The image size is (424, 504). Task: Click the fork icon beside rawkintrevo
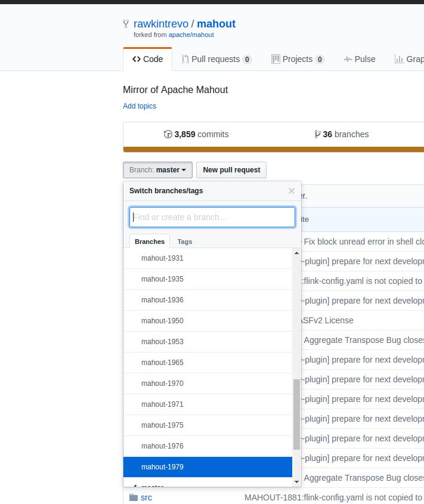(126, 24)
